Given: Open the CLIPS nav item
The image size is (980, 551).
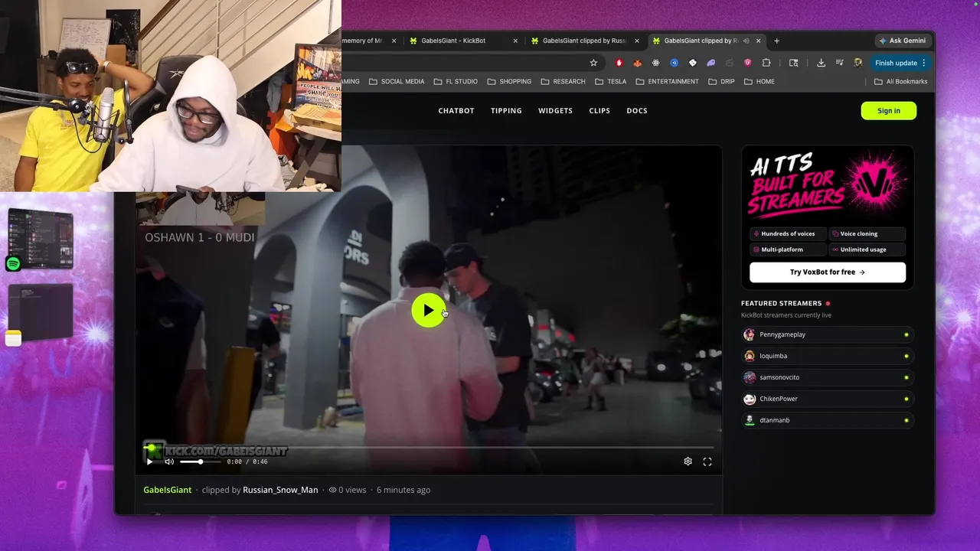Looking at the screenshot, I should point(599,111).
